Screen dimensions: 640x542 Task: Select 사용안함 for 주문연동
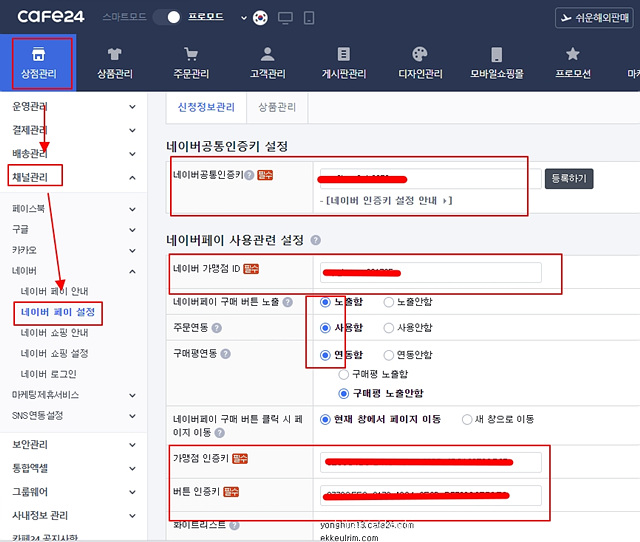coord(389,328)
